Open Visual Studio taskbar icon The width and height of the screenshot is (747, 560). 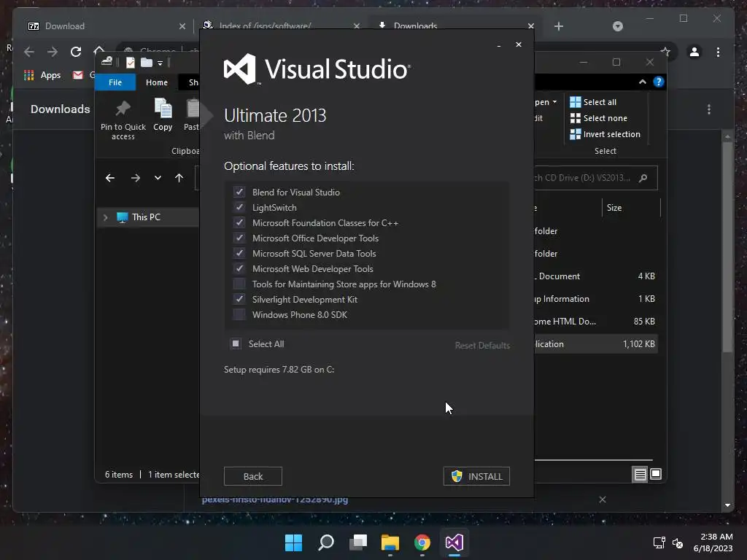(x=454, y=542)
